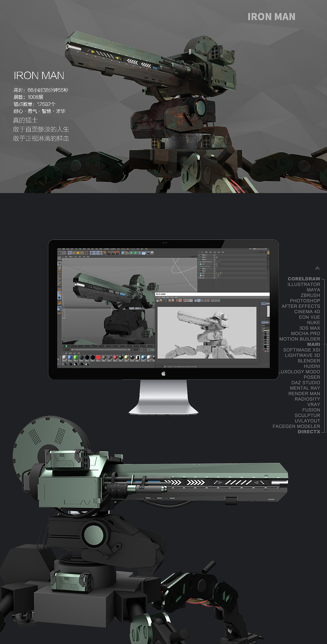Add a Cube primitive object
The height and width of the screenshot is (644, 327).
[123, 253]
